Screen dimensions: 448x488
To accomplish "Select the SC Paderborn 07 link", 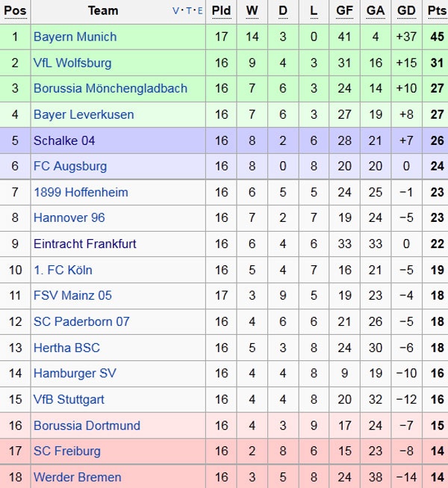I will (81, 321).
